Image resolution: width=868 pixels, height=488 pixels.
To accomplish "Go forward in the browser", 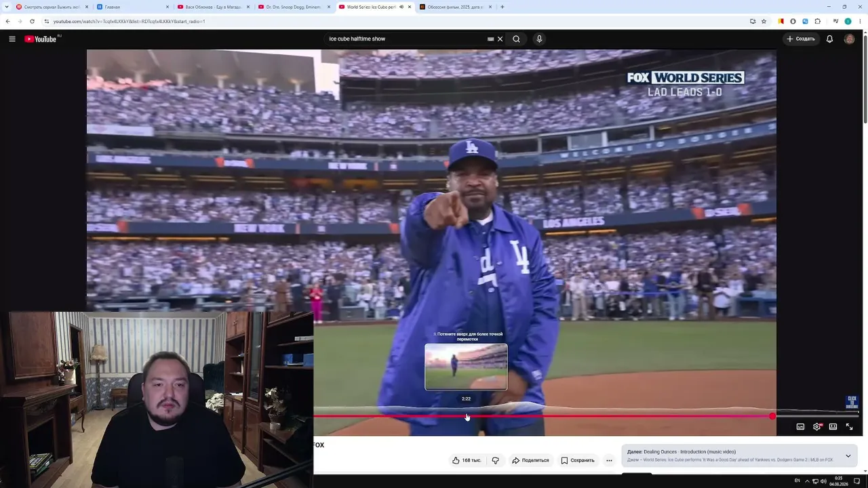I will [20, 21].
